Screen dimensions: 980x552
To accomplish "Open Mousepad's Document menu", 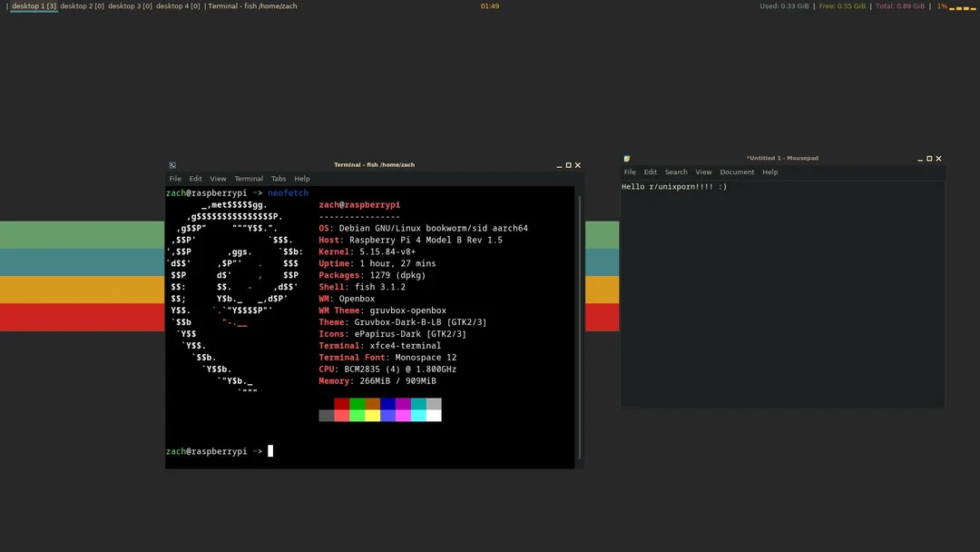I will [737, 172].
